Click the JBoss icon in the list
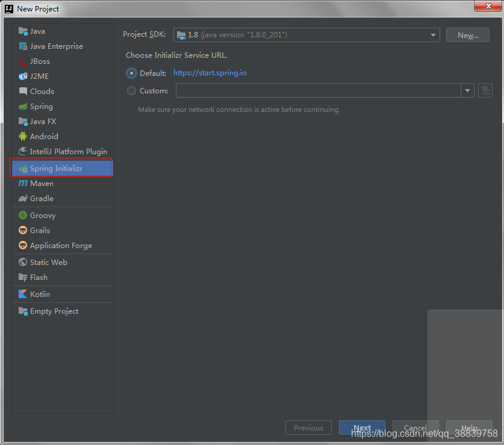The width and height of the screenshot is (504, 445). tap(23, 61)
